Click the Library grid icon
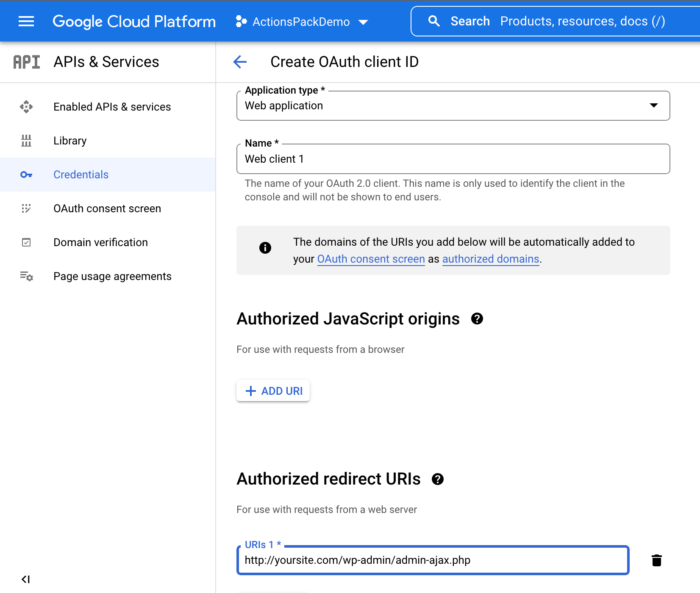 tap(26, 141)
